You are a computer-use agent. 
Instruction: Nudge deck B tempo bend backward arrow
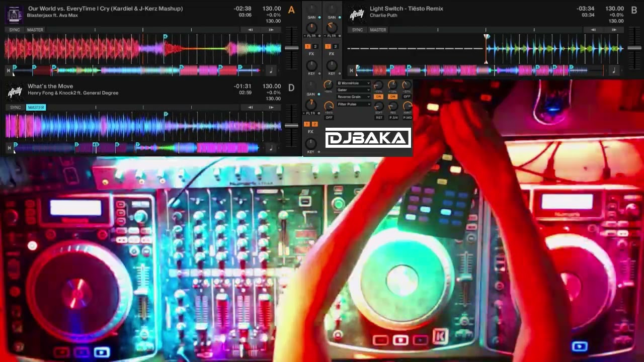(593, 30)
